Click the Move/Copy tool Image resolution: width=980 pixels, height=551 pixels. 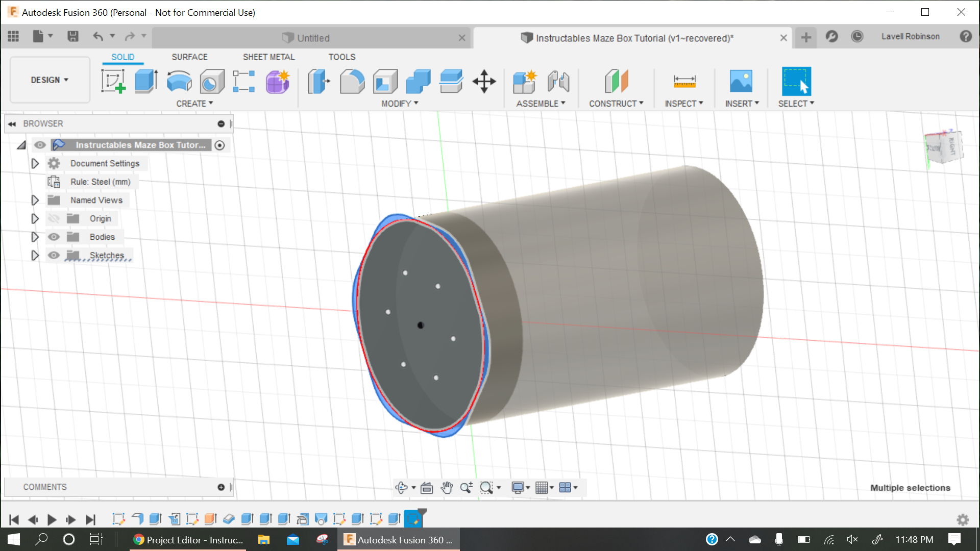(484, 81)
